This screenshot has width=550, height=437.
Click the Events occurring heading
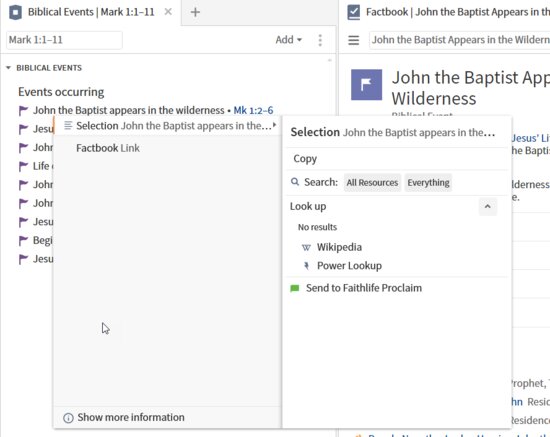click(61, 92)
